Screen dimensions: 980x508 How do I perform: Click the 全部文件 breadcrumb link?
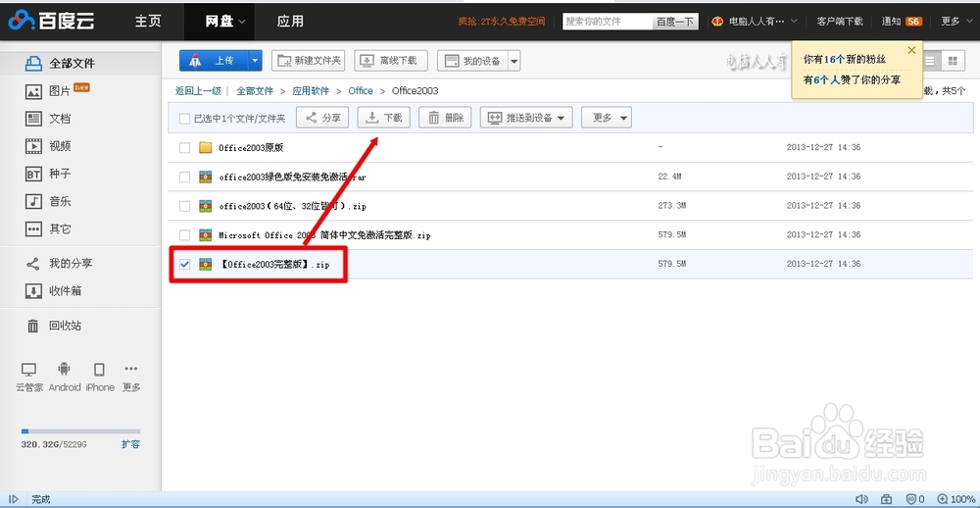pos(255,90)
